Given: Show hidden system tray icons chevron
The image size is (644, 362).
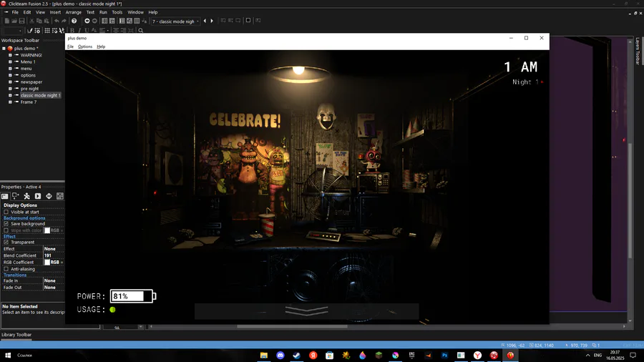Looking at the screenshot, I should [x=587, y=356].
